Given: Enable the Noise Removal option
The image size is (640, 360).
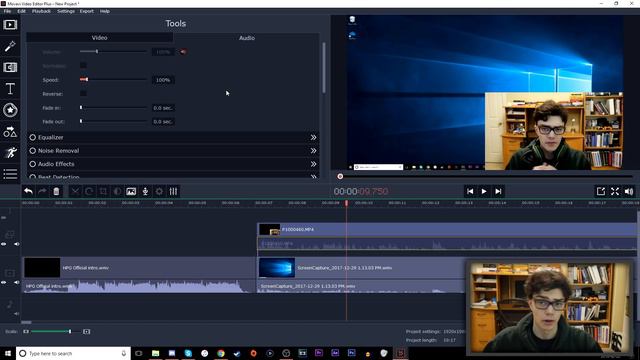Looking at the screenshot, I should pyautogui.click(x=33, y=151).
